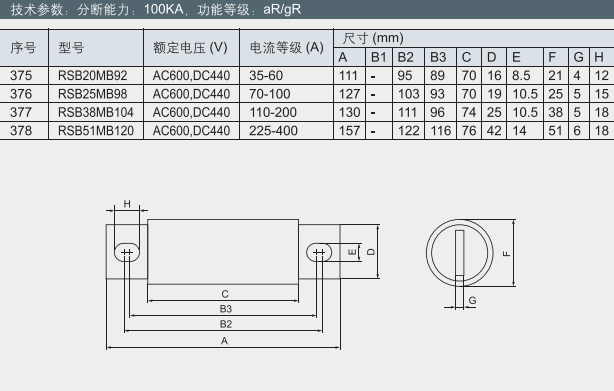Click the left oval mounting slot in the diagram
The height and width of the screenshot is (391, 614).
tap(127, 252)
